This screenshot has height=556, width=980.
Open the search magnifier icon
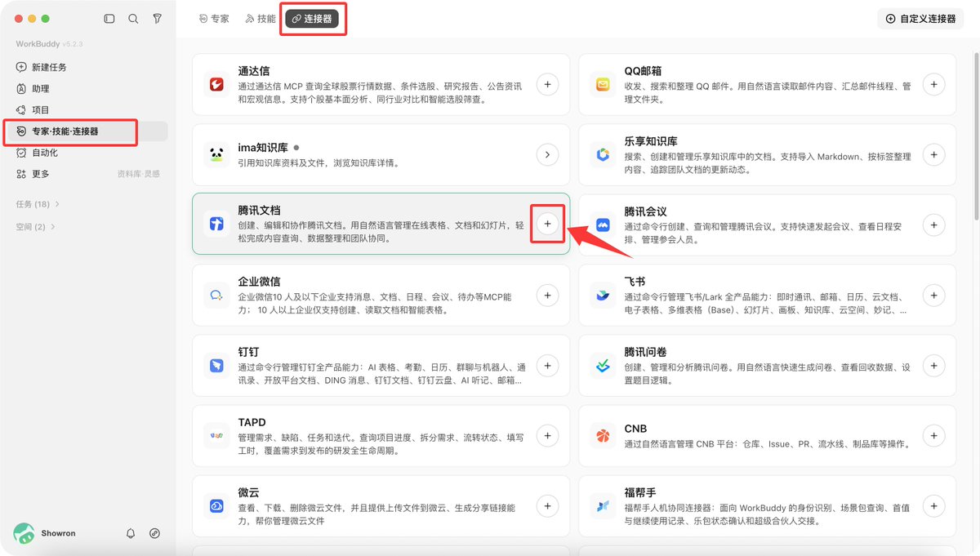coord(133,19)
